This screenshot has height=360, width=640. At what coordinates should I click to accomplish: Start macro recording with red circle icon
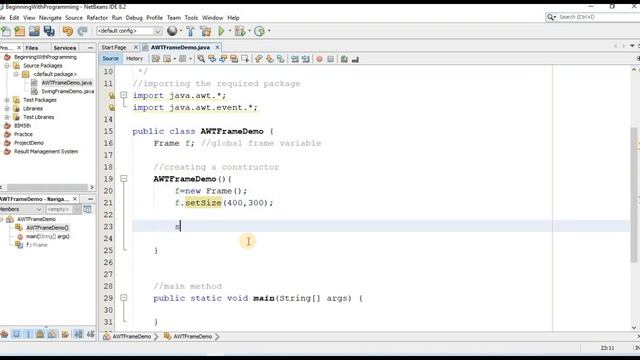(x=320, y=59)
